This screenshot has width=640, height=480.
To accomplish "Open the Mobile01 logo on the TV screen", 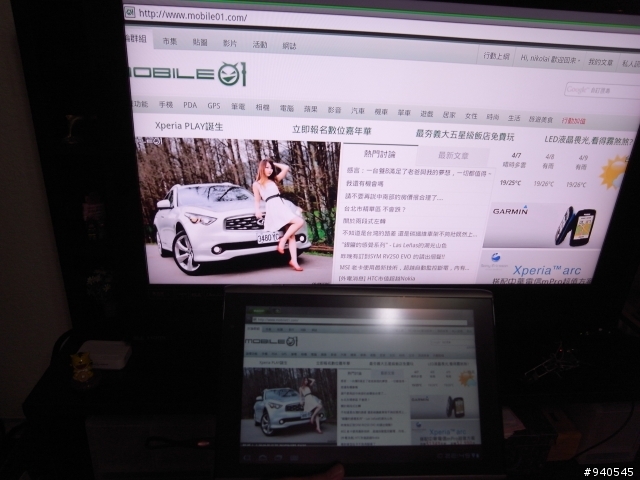I will (187, 74).
